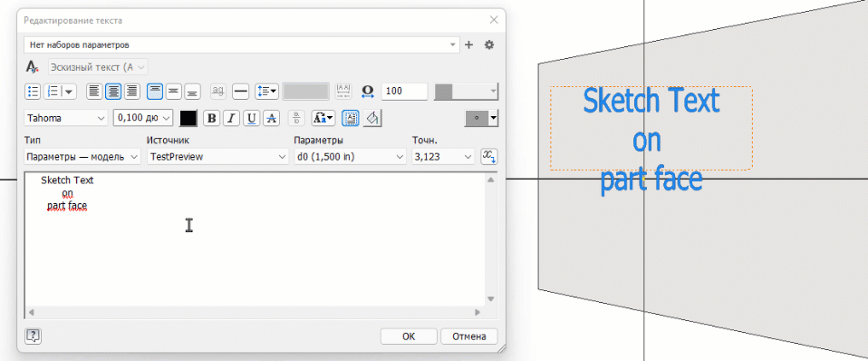Click 'part face' preview text in viewport
The width and height of the screenshot is (868, 361).
tap(651, 180)
